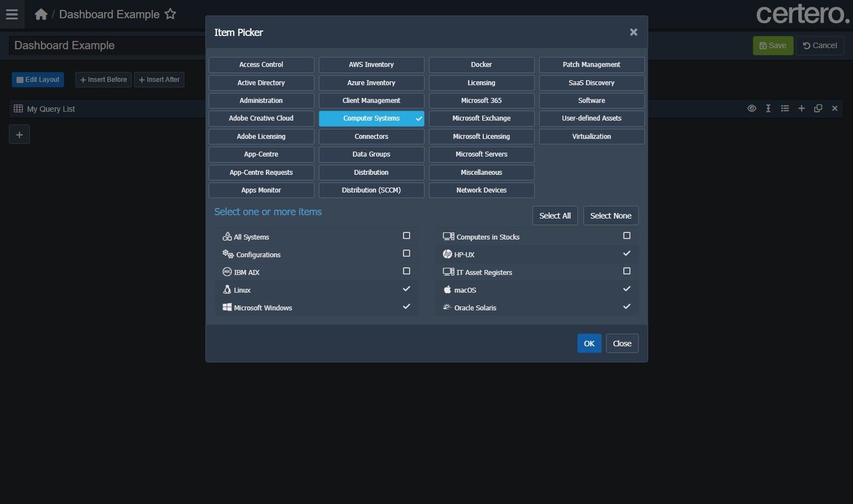Open the hamburger navigation menu

[x=12, y=14]
